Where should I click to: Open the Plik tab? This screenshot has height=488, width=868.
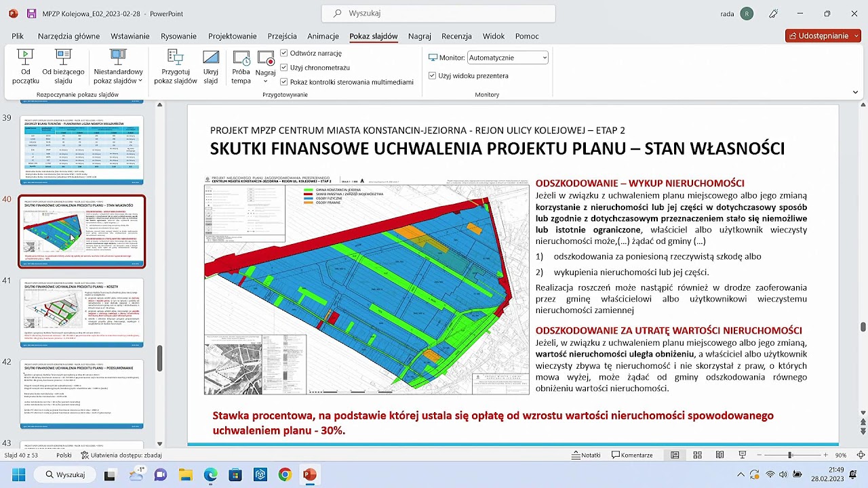[x=18, y=36]
